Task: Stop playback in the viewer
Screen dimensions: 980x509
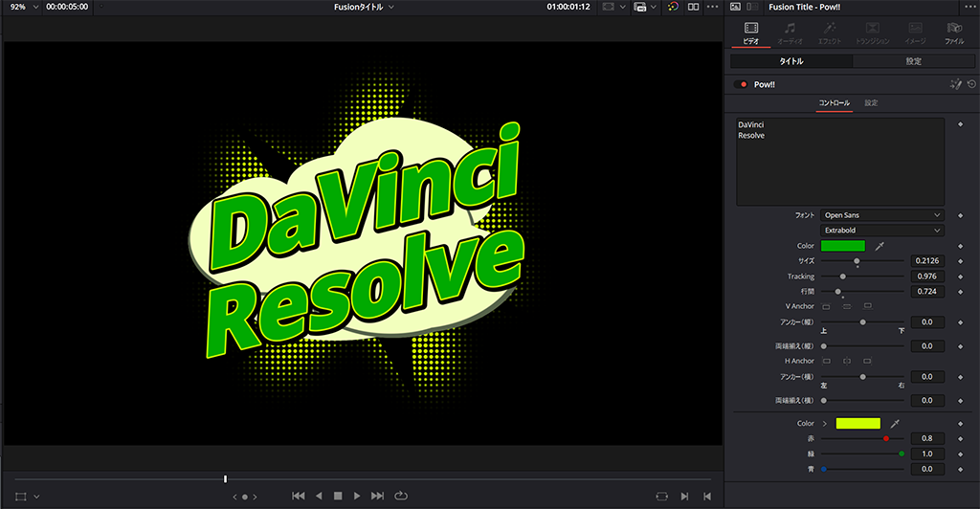Action: click(338, 496)
